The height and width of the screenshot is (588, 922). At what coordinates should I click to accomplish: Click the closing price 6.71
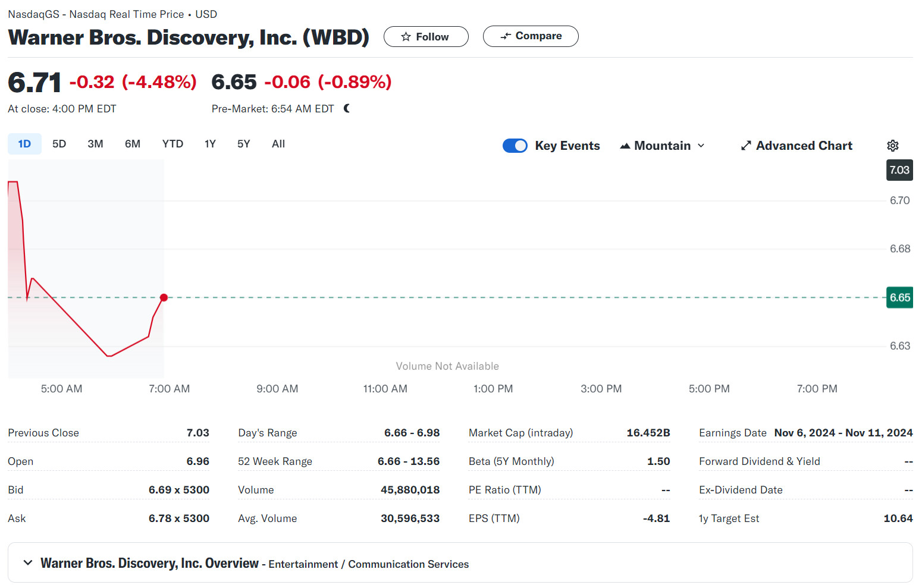35,82
